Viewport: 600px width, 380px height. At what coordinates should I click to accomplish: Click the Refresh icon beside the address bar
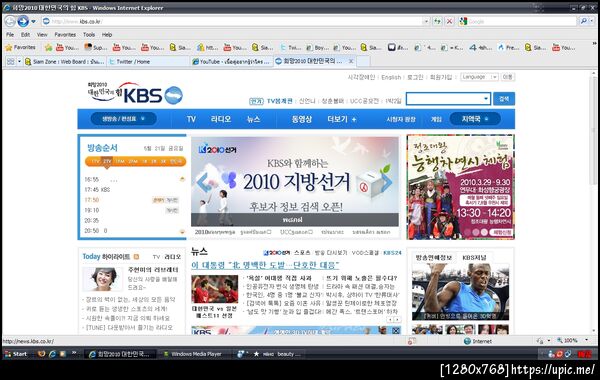(437, 21)
